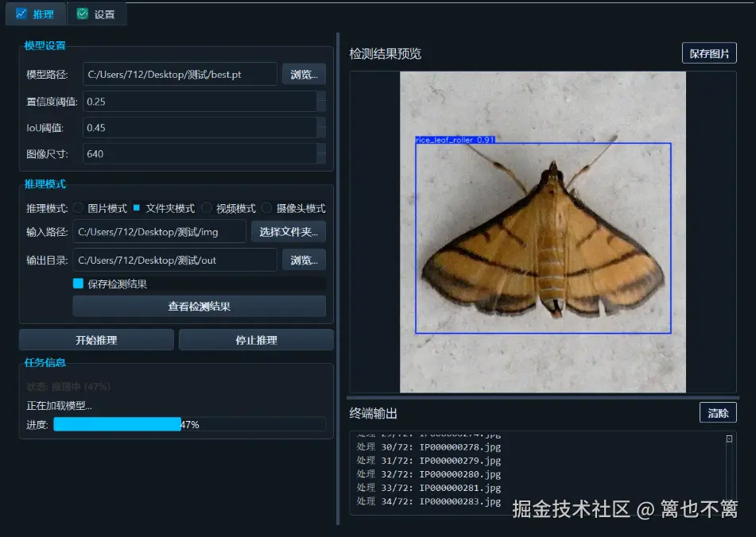
Task: Save the preview with 保存图片
Action: pos(709,53)
